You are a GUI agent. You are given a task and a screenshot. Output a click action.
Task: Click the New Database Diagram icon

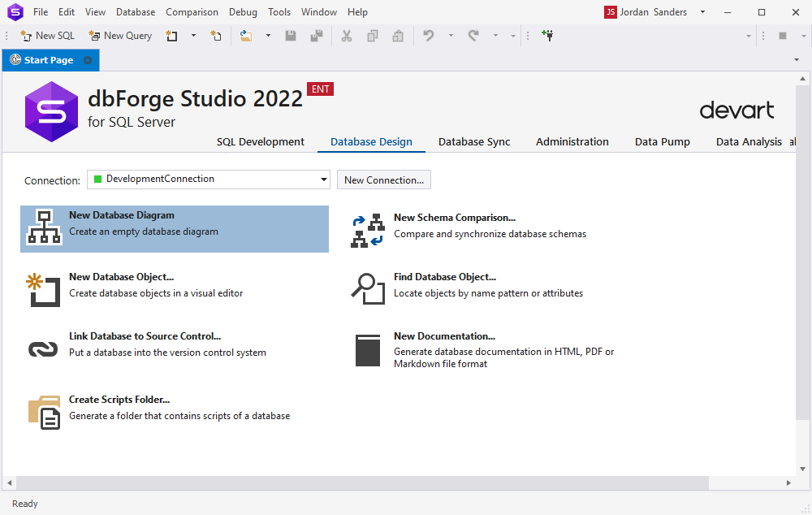tap(44, 227)
